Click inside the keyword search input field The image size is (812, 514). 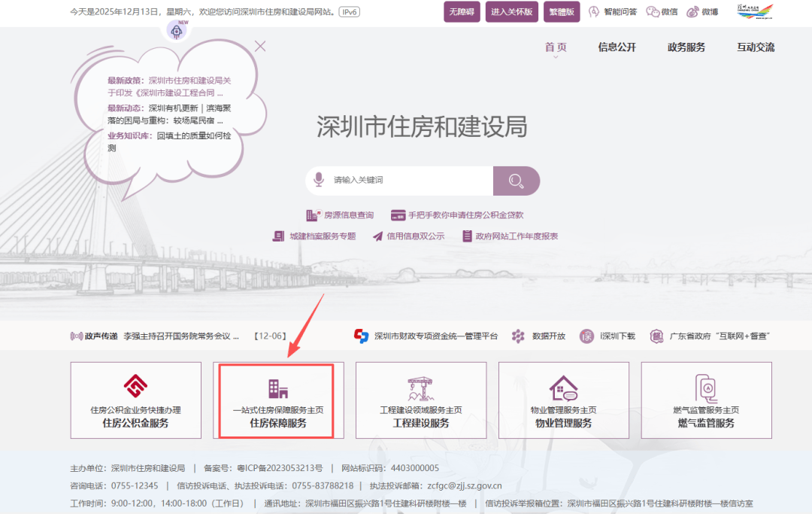(398, 181)
